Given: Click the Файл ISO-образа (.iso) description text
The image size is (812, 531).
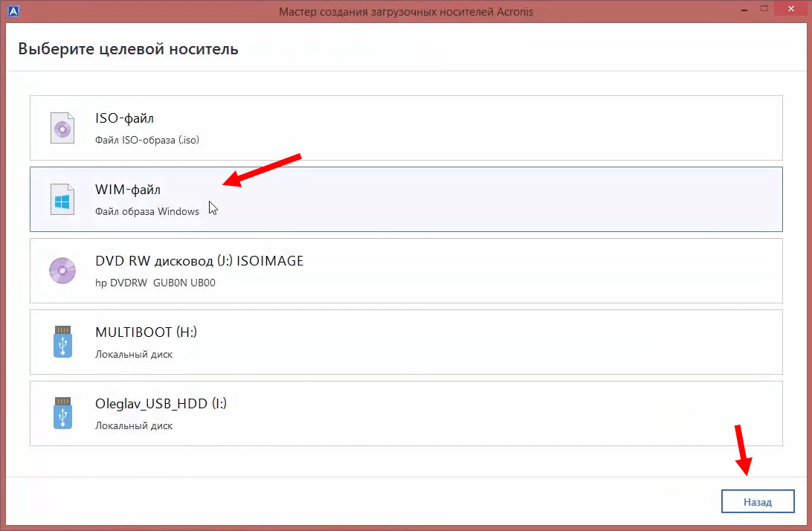Looking at the screenshot, I should coord(146,140).
